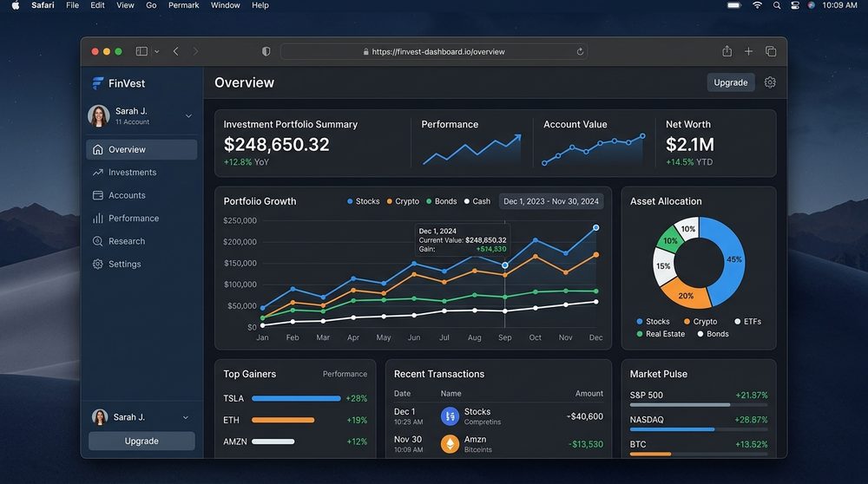Toggle Crypto in Asset Allocation legend
Viewport: 868px width, 484px height.
coord(700,322)
